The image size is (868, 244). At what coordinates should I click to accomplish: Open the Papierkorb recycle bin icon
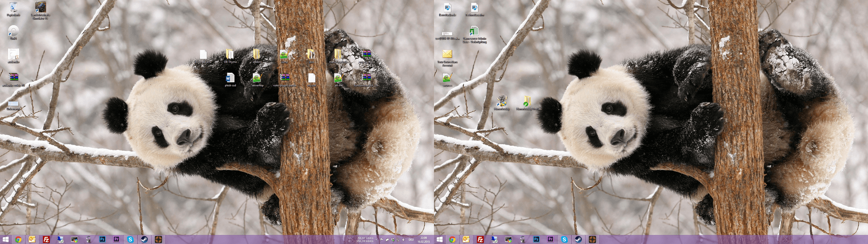[x=14, y=9]
